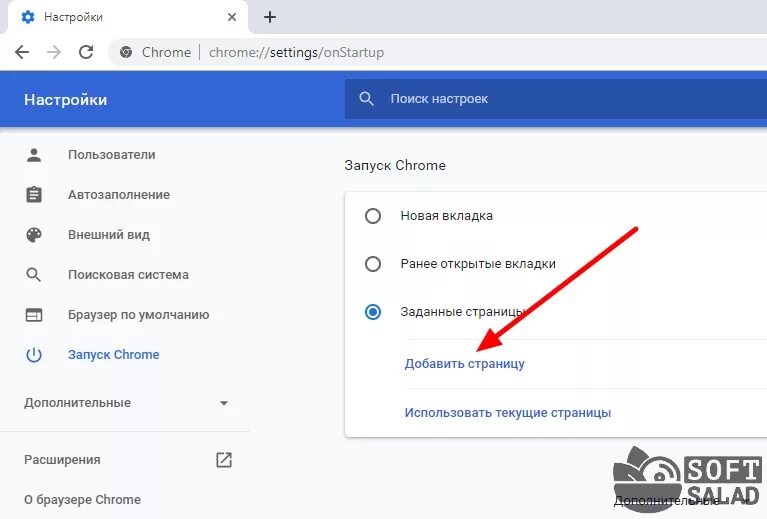Expand the Дополнительные sidebar section arrow
The height and width of the screenshot is (519, 767).
224,403
